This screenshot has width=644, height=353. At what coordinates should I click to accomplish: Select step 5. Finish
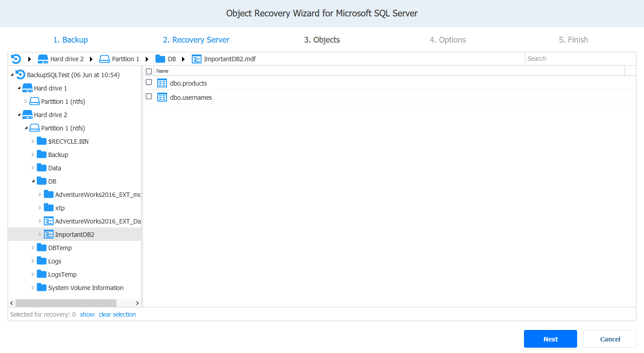click(x=574, y=40)
